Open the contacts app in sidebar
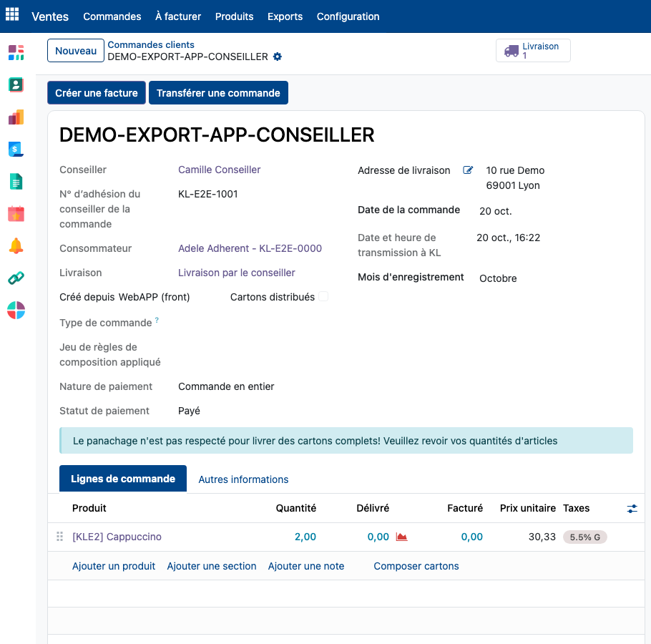 [x=16, y=84]
